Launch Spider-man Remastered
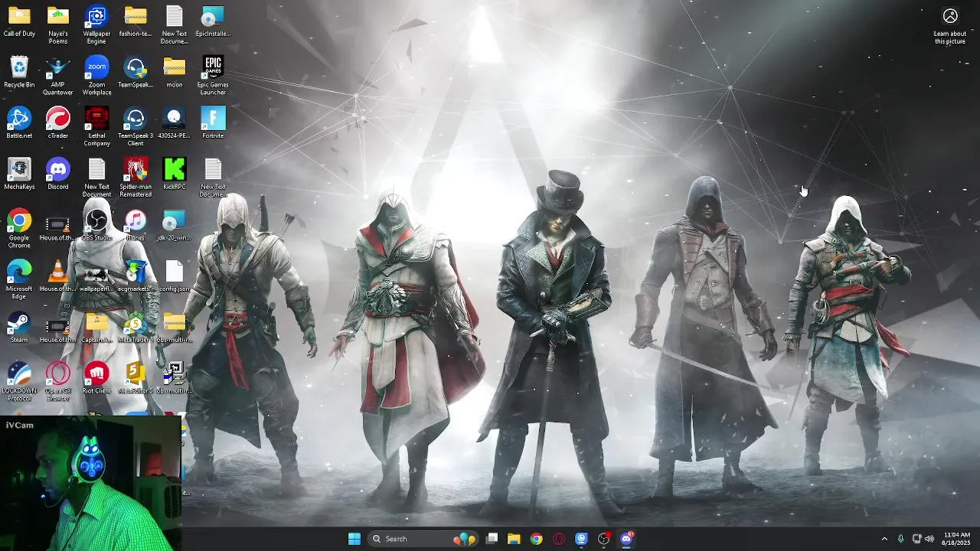 coord(136,178)
